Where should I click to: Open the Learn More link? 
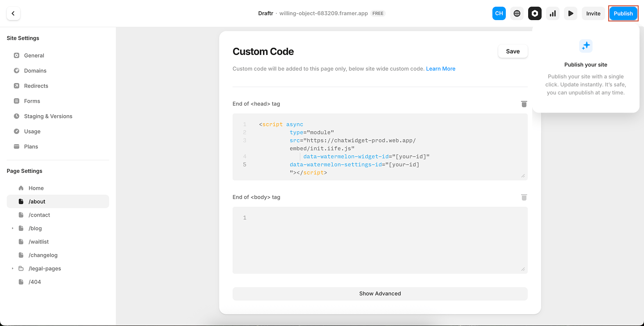pos(441,69)
